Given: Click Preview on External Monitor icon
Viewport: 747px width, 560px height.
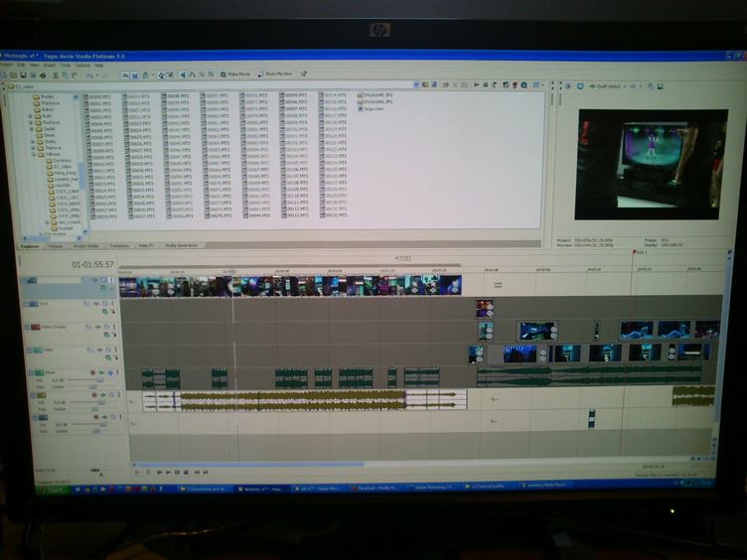Looking at the screenshot, I should click(x=580, y=86).
